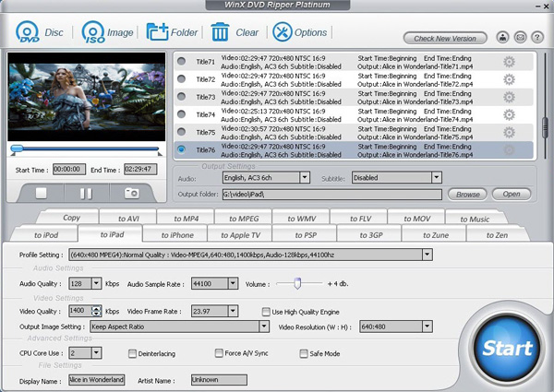Switch to the to iPhone tab
The height and width of the screenshot is (392, 554).
175,234
